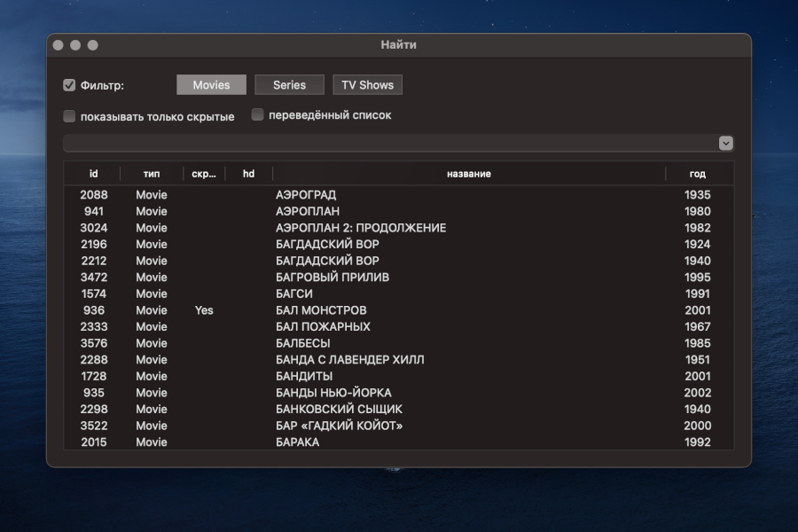Select the Movies filter button
The height and width of the screenshot is (532, 798).
(x=211, y=85)
